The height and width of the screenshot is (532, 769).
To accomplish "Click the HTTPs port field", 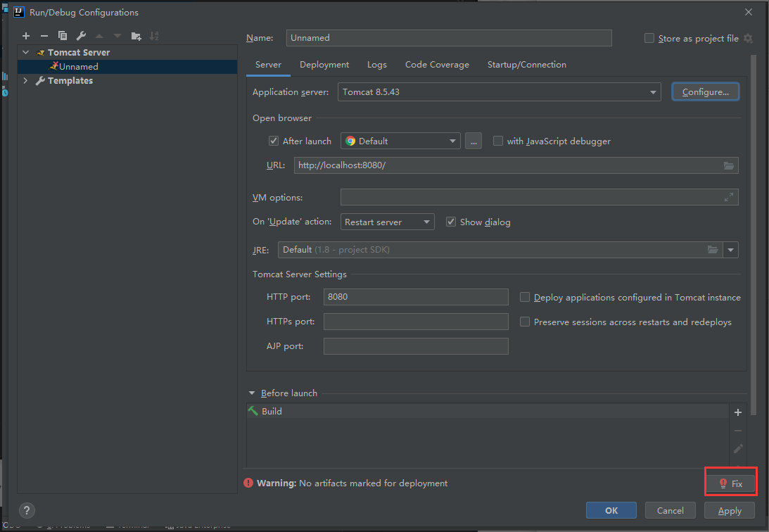I will tap(416, 322).
